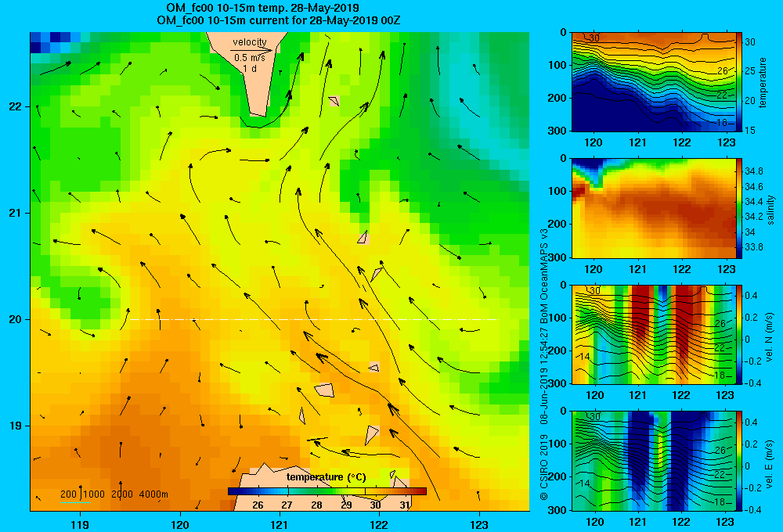Viewport: 783px width, 532px height.
Task: Click longitude label 119 below main map
Action: coord(80,524)
